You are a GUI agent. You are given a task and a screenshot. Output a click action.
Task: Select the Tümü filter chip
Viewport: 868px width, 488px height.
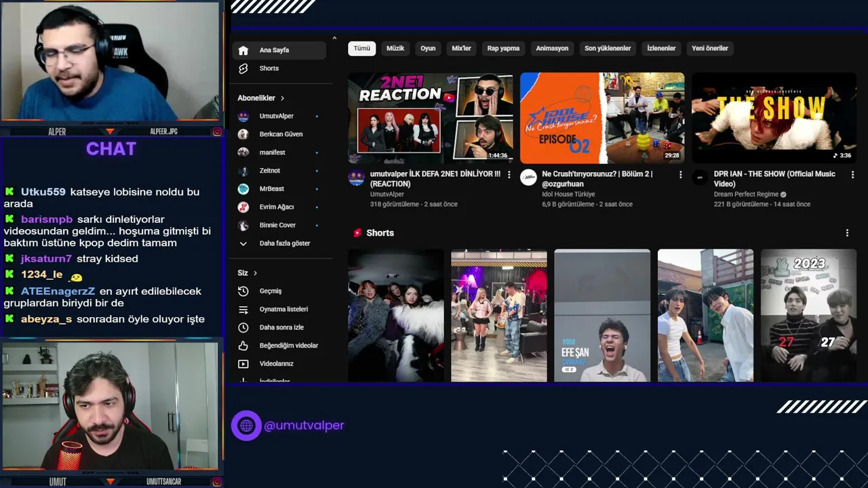click(x=362, y=49)
